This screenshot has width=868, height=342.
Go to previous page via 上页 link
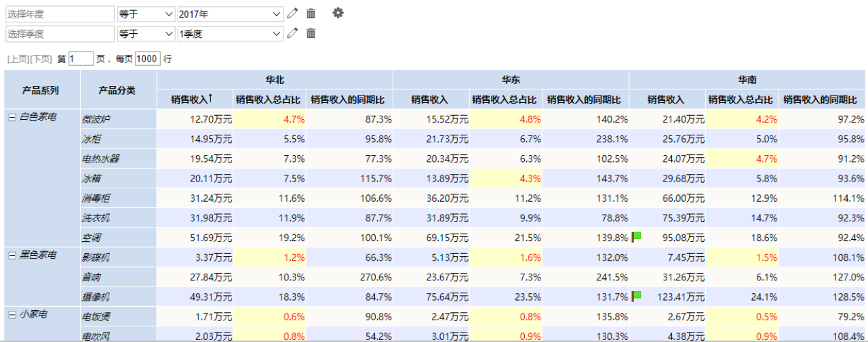18,60
